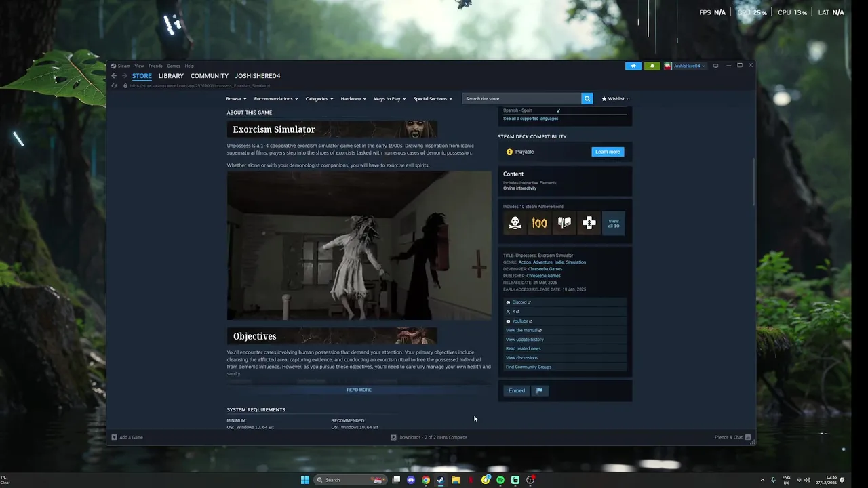
Task: Open Spotify from the taskbar
Action: click(x=500, y=480)
